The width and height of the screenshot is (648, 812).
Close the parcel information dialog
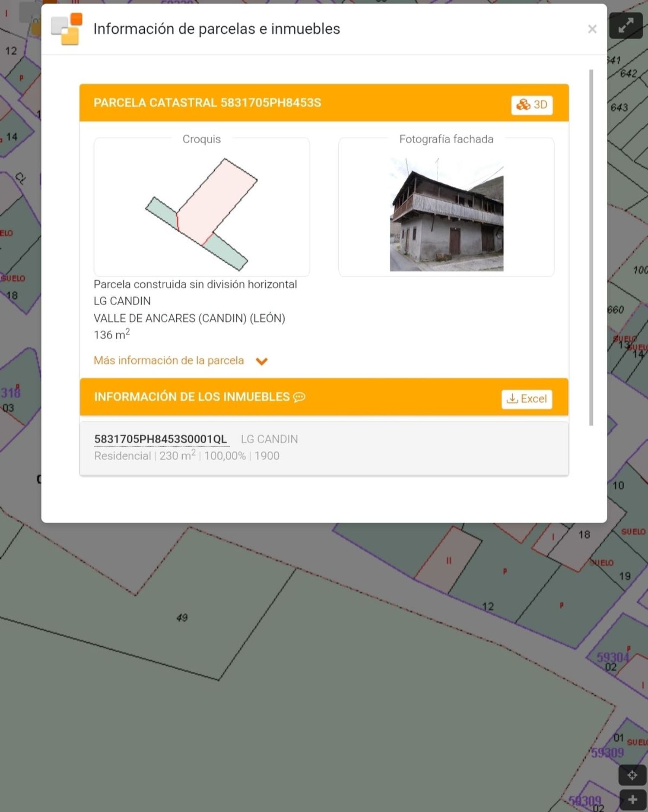[x=592, y=29]
